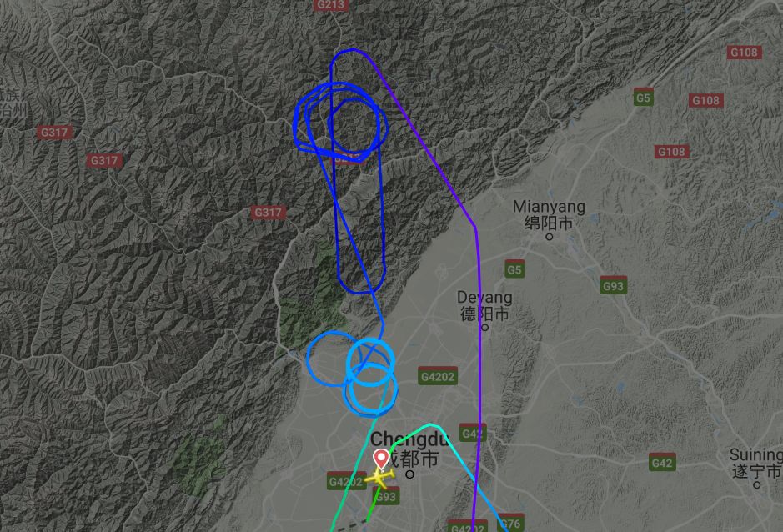Screen dimensions: 783x532
Task: Click the red location pin marker
Action: point(382,459)
